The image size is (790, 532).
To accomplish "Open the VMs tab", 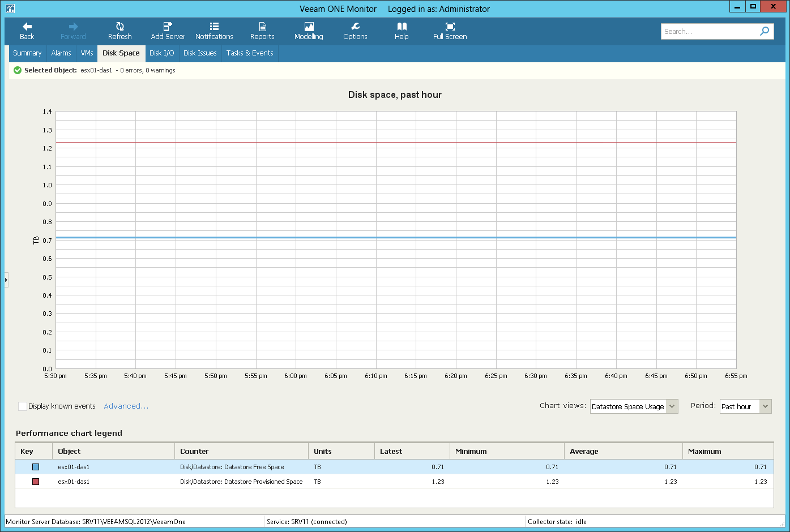I will pyautogui.click(x=87, y=53).
